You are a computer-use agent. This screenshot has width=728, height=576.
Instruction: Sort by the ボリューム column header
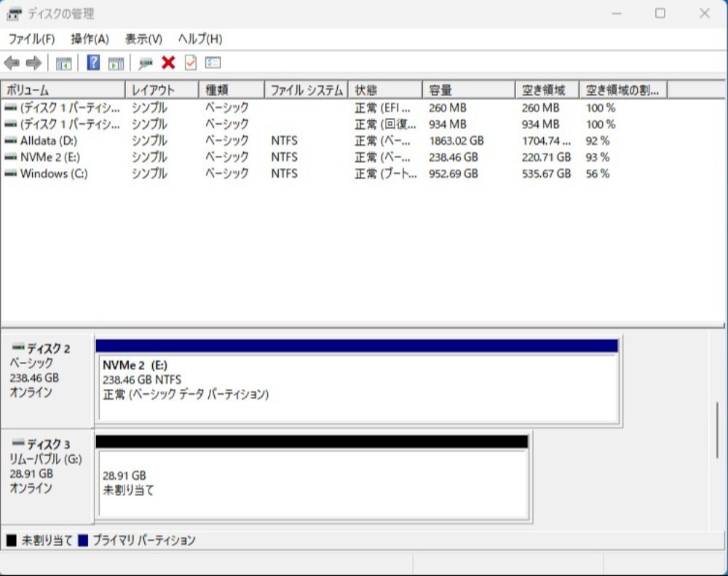63,90
